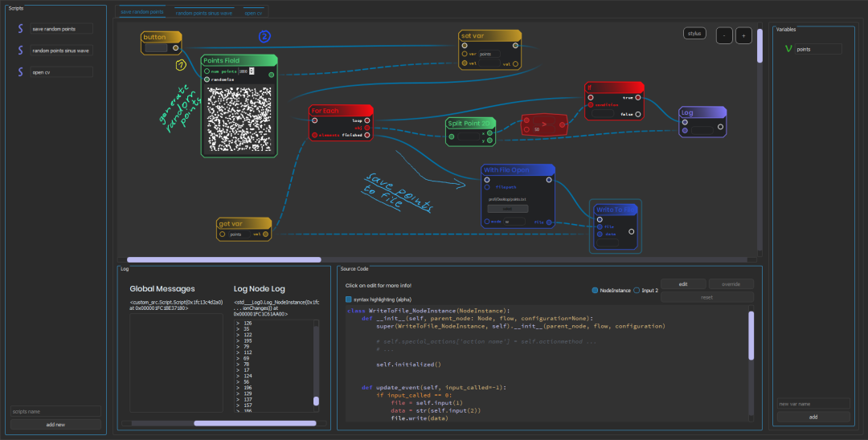Select the NodeInstance radio button
The height and width of the screenshot is (440, 868).
[x=596, y=290]
